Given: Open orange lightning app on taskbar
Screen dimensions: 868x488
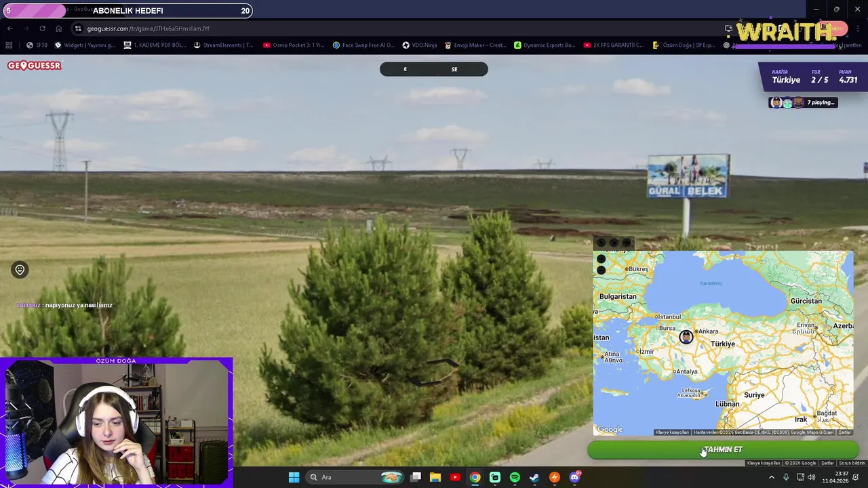Looking at the screenshot, I should [x=555, y=477].
